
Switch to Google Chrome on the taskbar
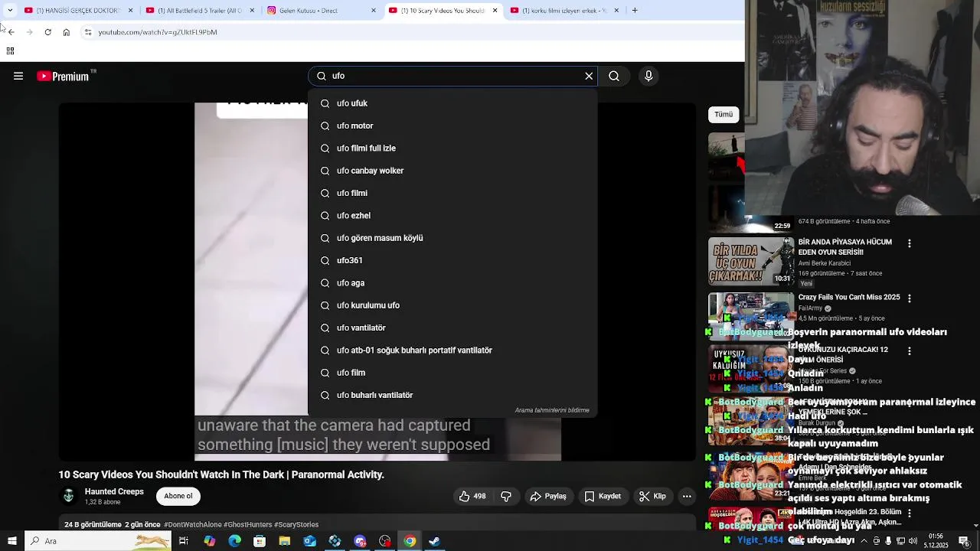tap(410, 541)
